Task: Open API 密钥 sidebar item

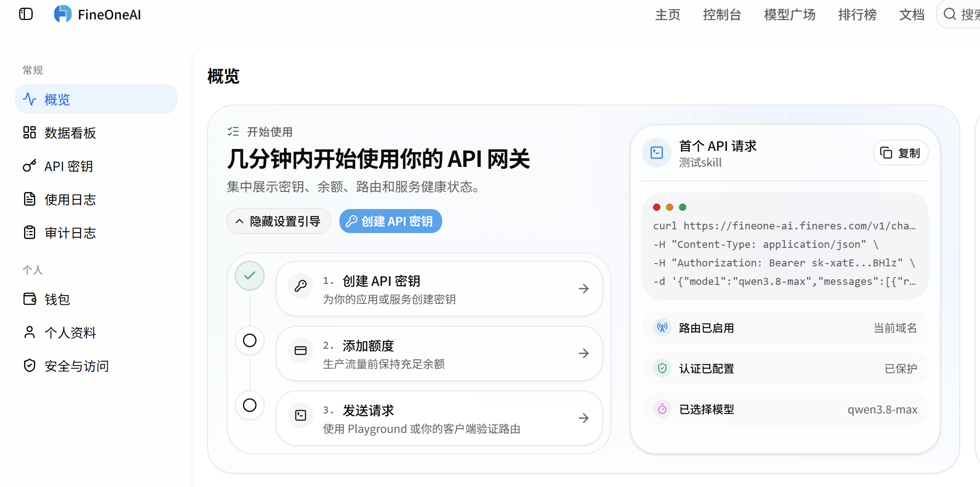Action: pos(96,166)
